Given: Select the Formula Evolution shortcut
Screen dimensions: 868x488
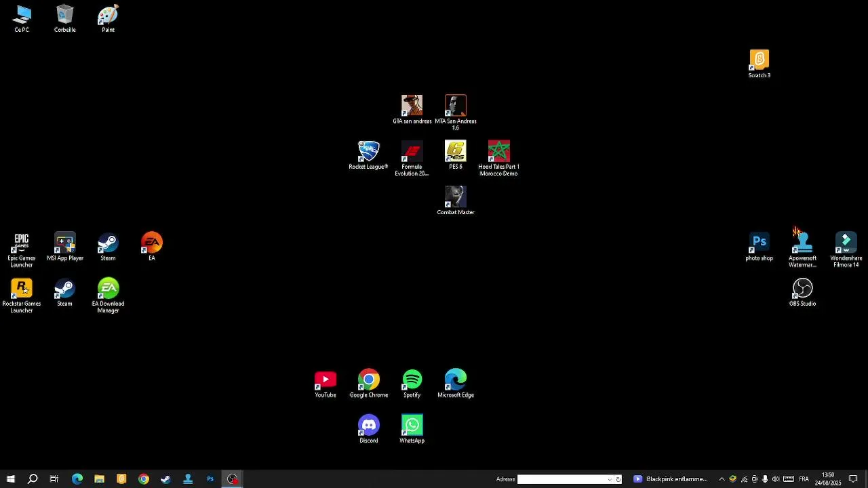Looking at the screenshot, I should (412, 159).
